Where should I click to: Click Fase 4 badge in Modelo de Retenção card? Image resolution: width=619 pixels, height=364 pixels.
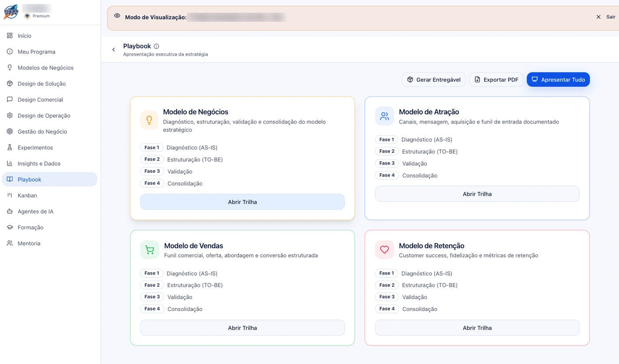tap(387, 309)
